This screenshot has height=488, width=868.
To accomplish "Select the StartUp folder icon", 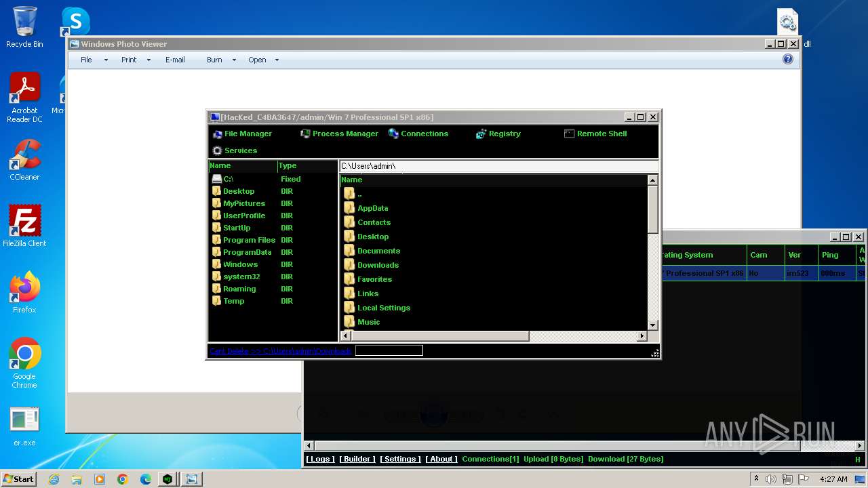I will (217, 228).
